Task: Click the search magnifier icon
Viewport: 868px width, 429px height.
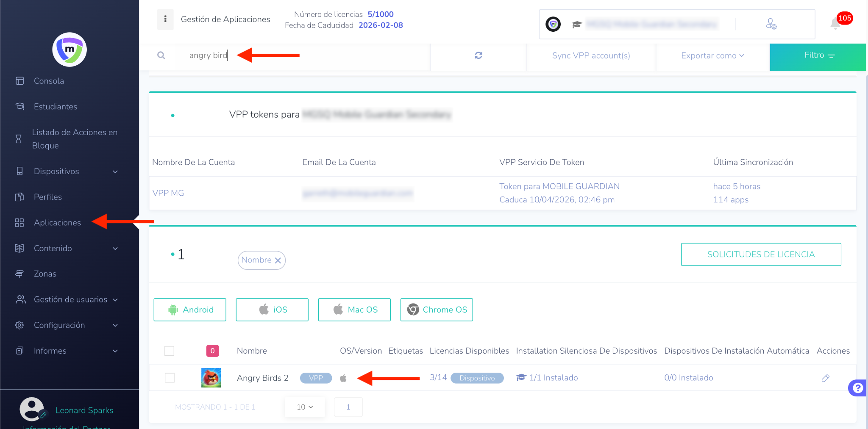Action: coord(161,55)
